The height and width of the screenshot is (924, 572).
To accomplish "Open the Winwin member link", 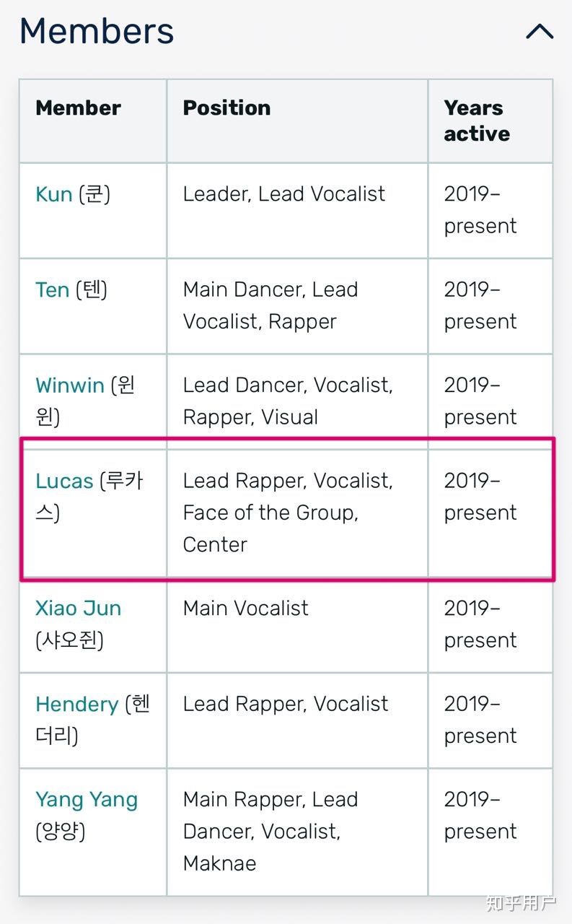I will [70, 385].
